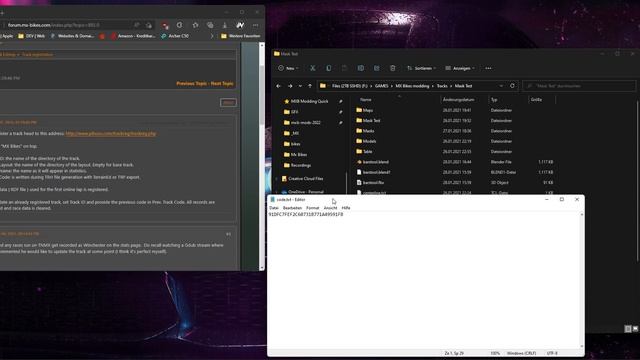Open the Anzeigen dropdown in Explorer
This screenshot has width=640, height=360.
point(460,68)
